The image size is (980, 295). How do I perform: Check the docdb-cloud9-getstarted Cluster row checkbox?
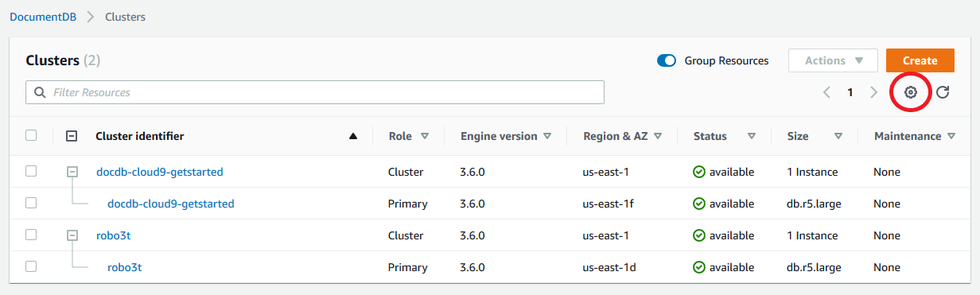31,171
